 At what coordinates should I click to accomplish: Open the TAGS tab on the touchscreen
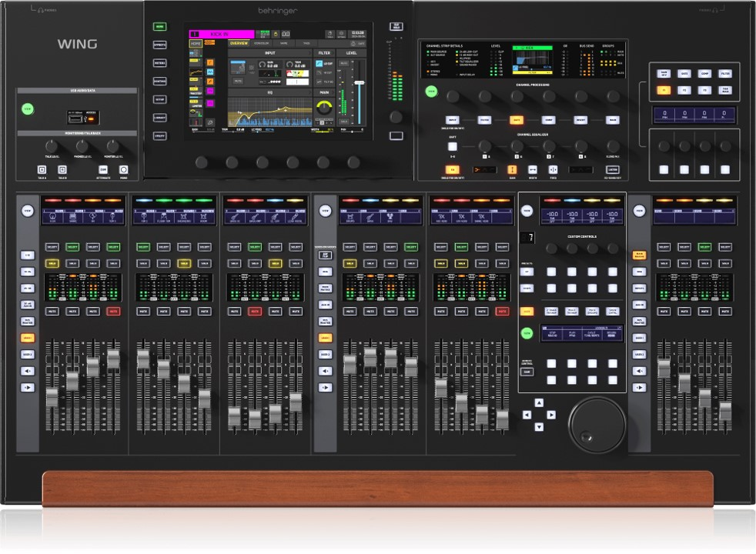[307, 43]
